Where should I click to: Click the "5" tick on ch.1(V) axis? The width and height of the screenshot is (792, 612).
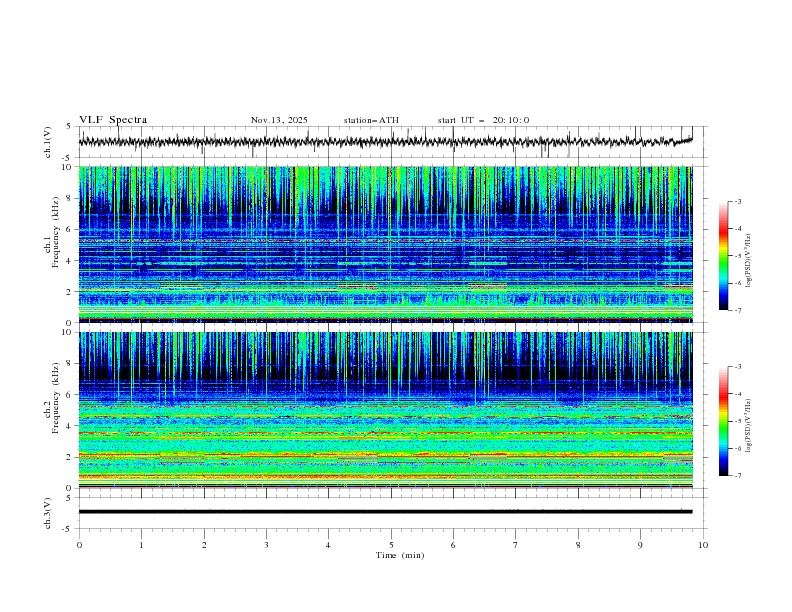click(70, 127)
